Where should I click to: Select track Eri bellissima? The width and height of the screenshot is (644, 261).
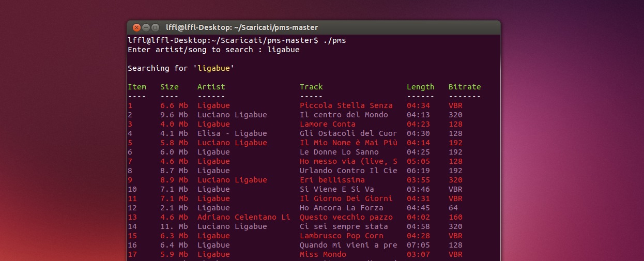[x=332, y=180]
